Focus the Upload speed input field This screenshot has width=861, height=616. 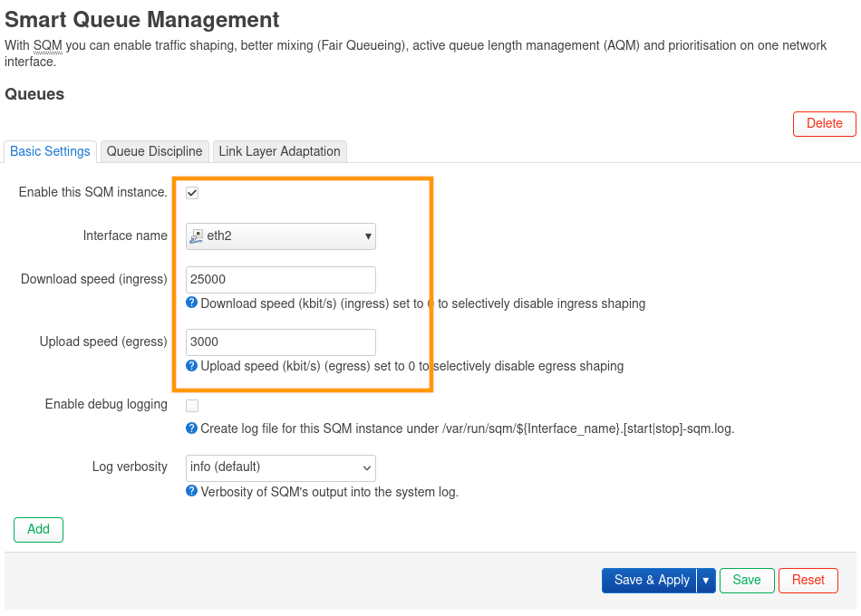(280, 342)
